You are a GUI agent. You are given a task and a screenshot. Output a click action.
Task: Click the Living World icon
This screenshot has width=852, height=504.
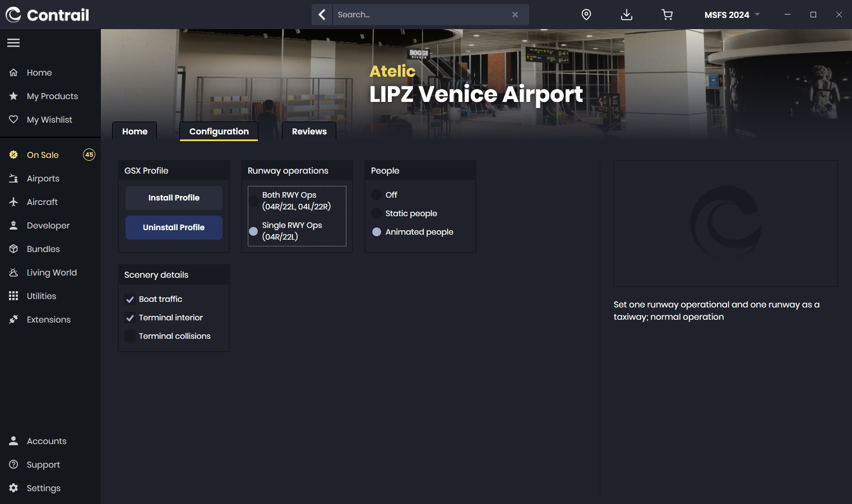tap(13, 273)
